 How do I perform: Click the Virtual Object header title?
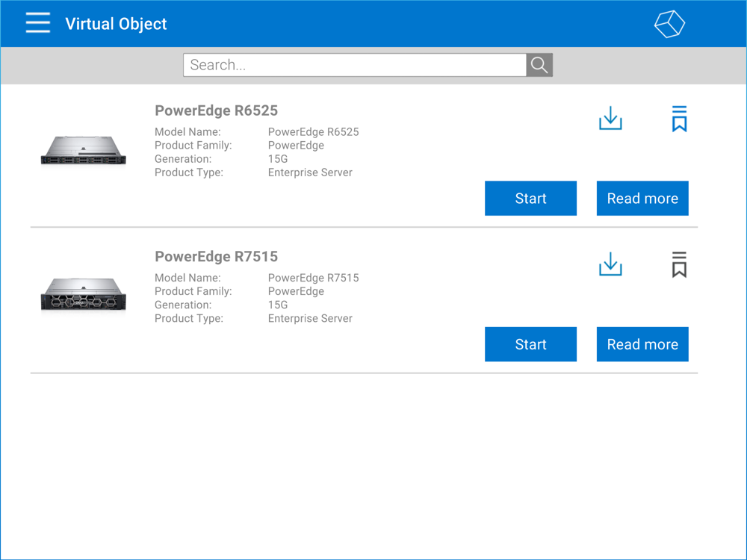point(116,24)
